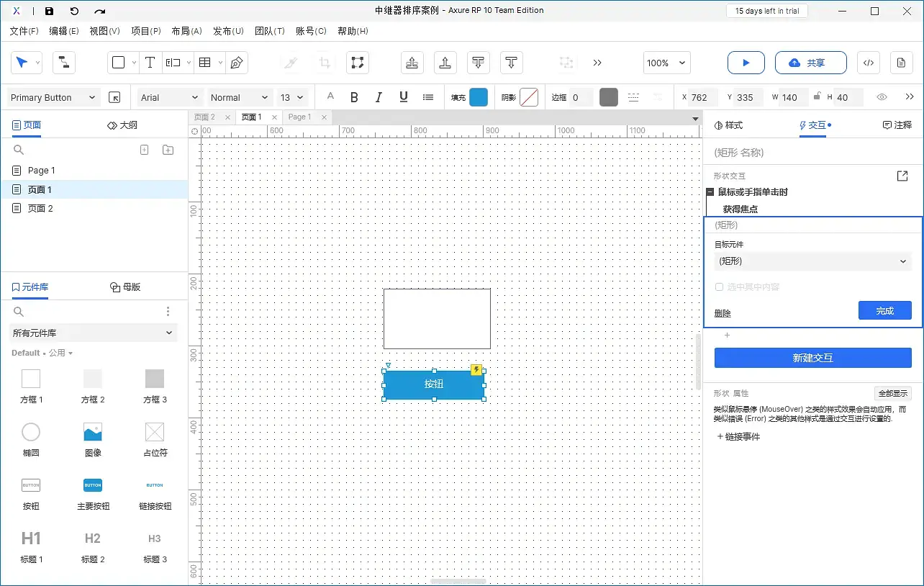Click the Save disk icon
Image resolution: width=924 pixels, height=586 pixels.
49,11
